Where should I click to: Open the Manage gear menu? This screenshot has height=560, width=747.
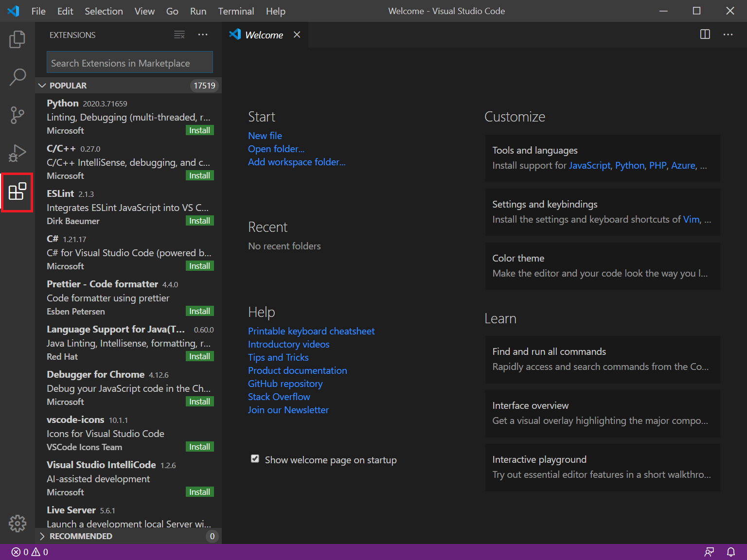[x=18, y=524]
